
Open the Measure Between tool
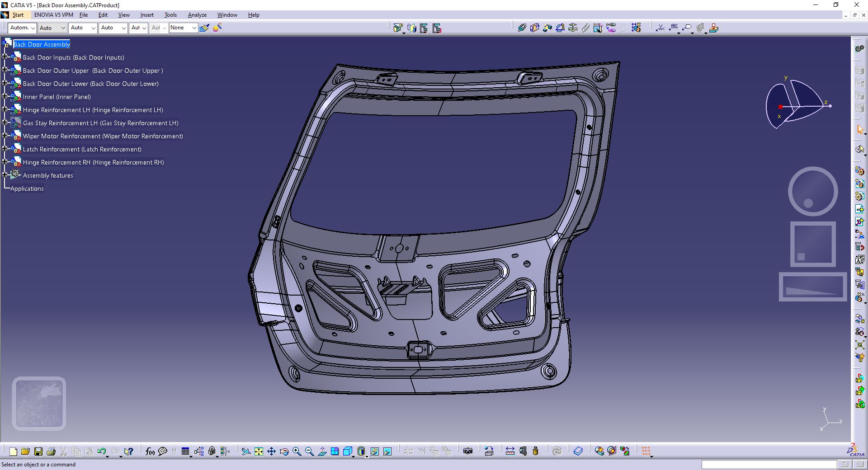click(x=510, y=451)
